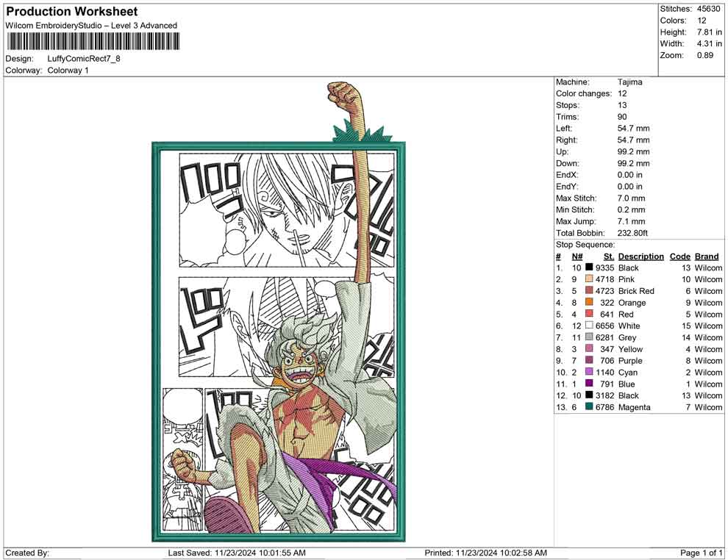Click Code value 15 in the White row
728x560 pixels.
pos(686,326)
